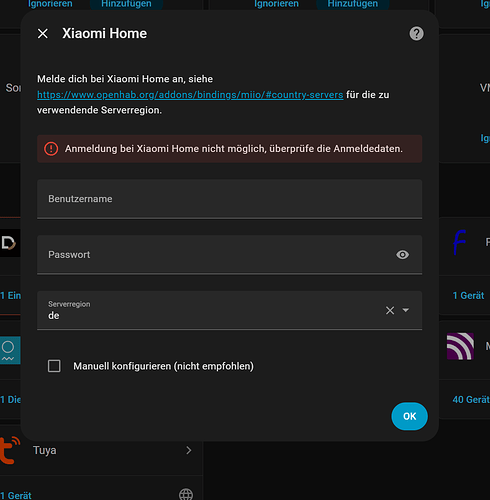The width and height of the screenshot is (490, 500).
Task: Open the 40 Geräte link
Action: (x=471, y=399)
